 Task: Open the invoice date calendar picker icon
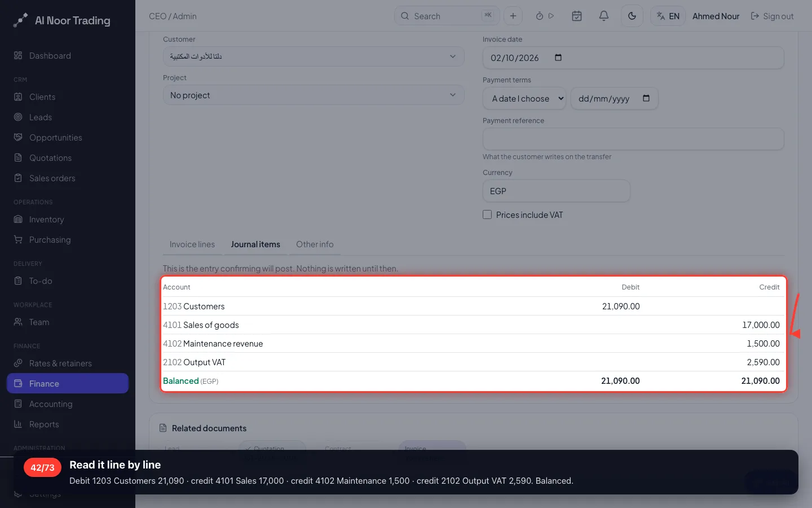pyautogui.click(x=558, y=58)
